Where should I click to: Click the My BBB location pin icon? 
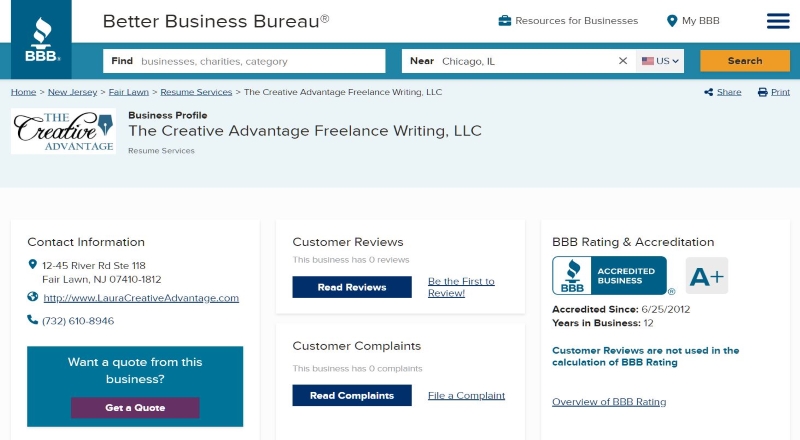(672, 21)
